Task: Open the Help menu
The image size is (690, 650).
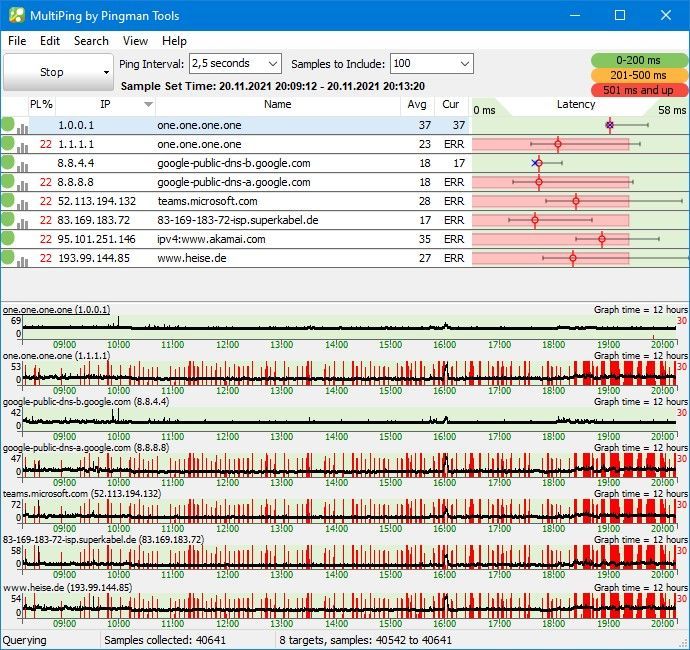Action: (174, 41)
